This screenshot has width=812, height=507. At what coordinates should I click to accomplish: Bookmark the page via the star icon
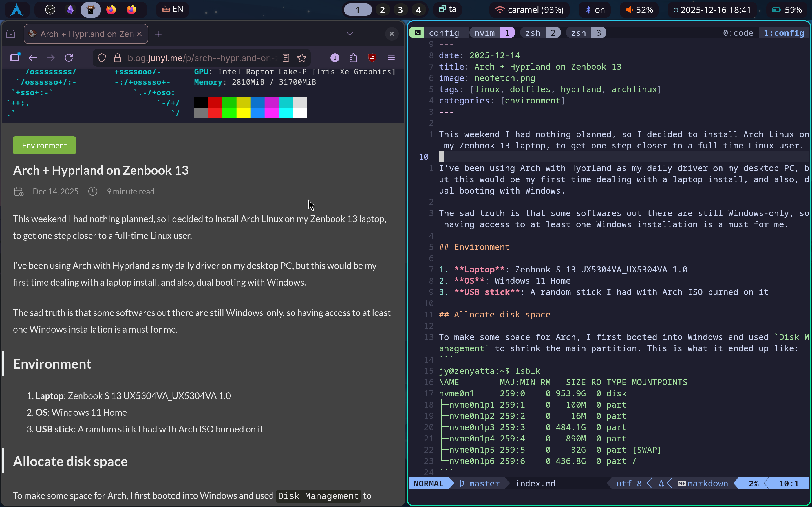302,58
